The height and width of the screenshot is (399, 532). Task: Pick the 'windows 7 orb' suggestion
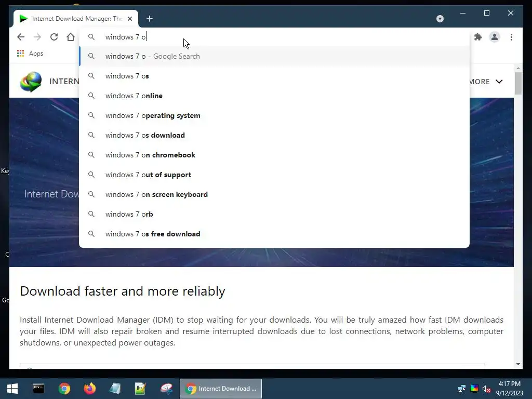tap(274, 214)
